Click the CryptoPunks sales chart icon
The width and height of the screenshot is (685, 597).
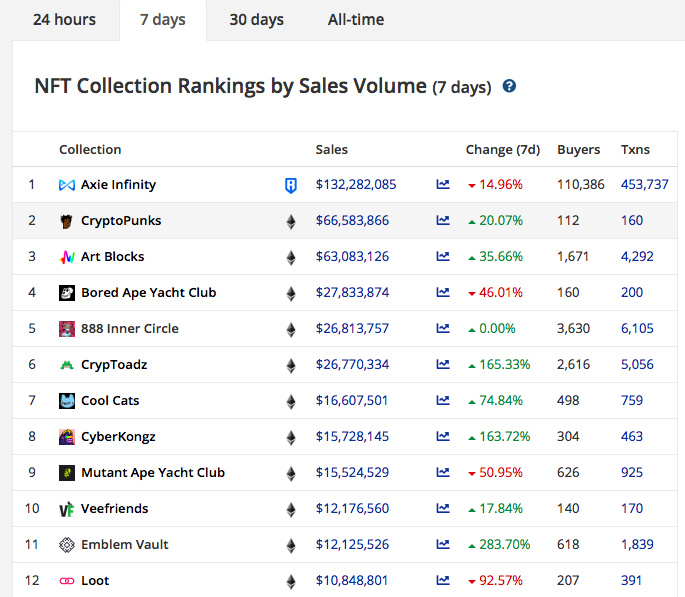443,221
